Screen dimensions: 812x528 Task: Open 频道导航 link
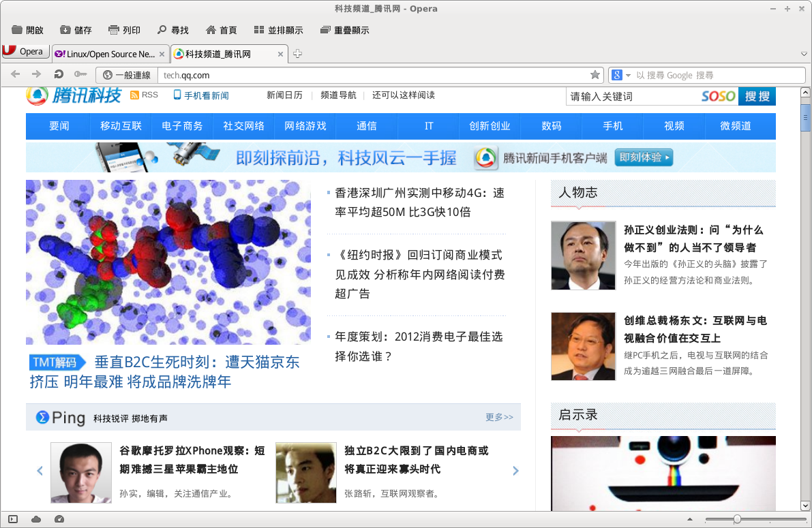tap(338, 95)
